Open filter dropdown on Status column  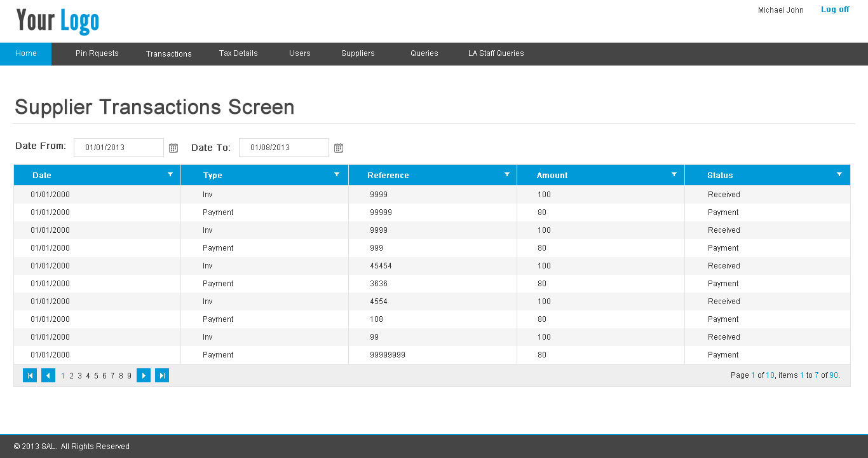point(839,174)
